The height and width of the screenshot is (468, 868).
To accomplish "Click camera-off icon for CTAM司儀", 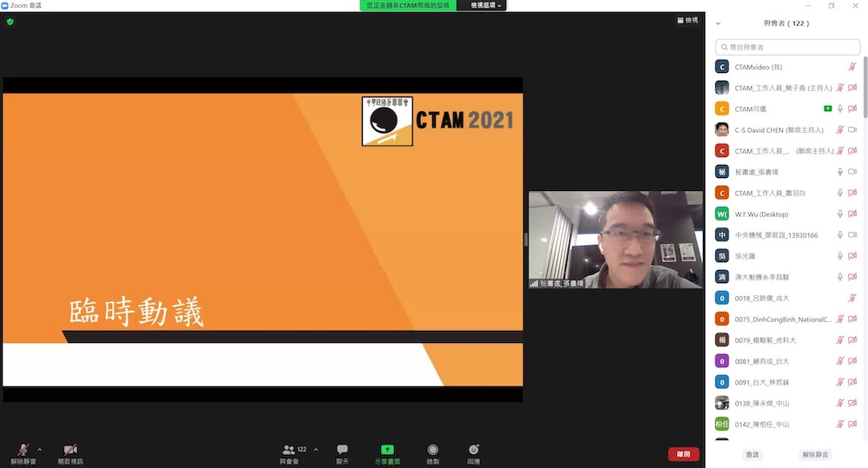I will pos(852,109).
